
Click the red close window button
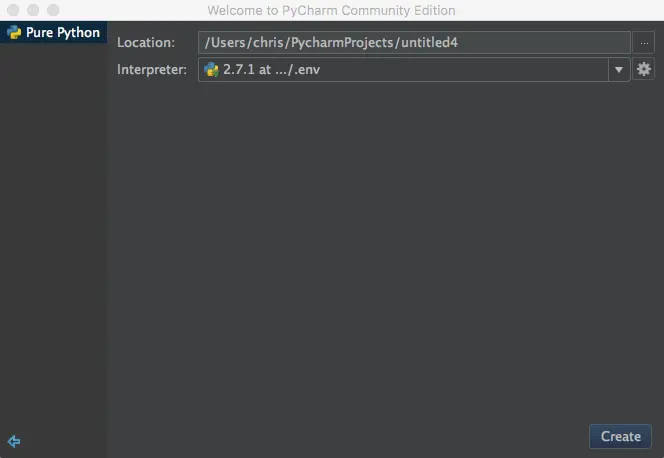[x=13, y=10]
